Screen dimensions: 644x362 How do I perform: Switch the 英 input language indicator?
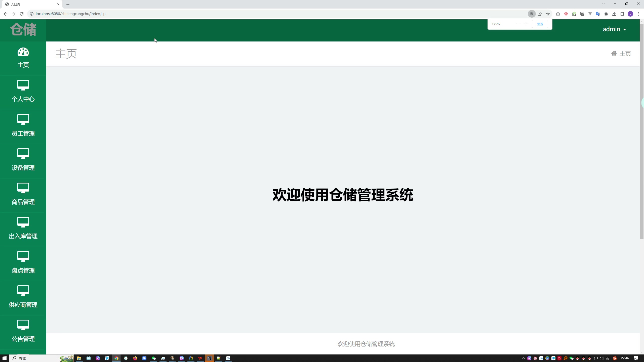point(608,358)
